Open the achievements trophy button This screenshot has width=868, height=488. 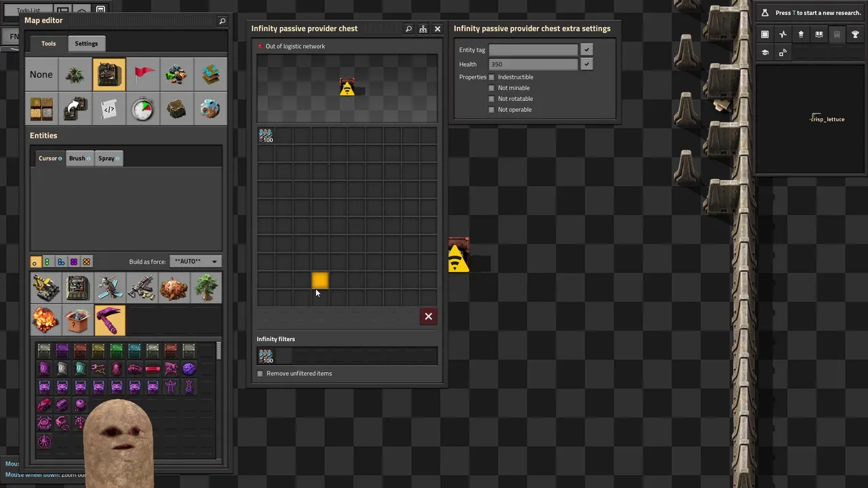tap(854, 35)
